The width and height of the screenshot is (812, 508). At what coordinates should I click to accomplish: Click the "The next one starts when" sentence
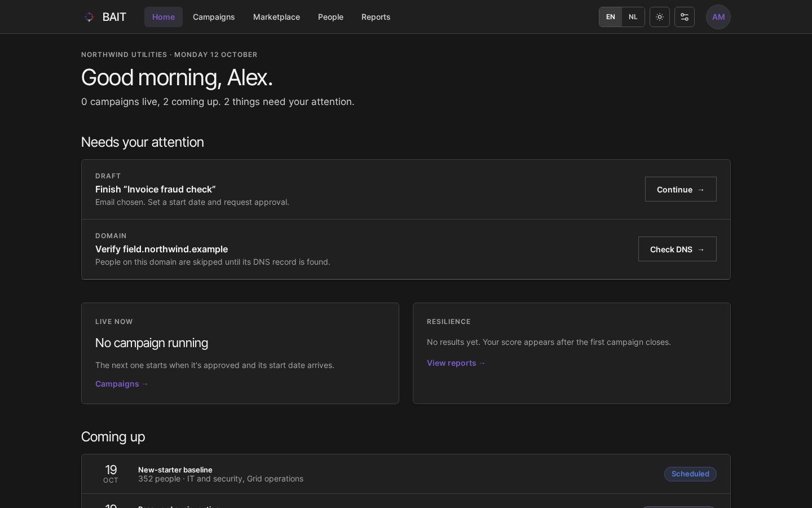(x=215, y=365)
